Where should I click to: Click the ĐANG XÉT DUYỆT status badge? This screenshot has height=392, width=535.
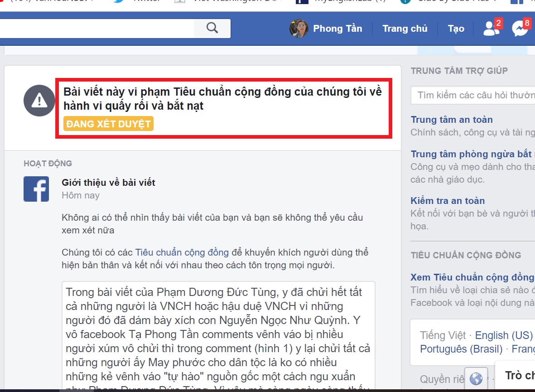point(109,124)
